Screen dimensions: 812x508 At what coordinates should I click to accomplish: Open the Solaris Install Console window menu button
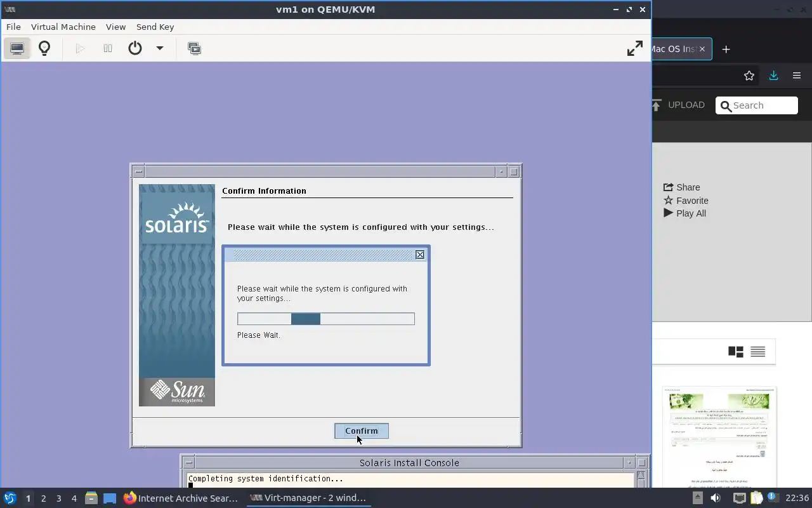[x=188, y=463]
